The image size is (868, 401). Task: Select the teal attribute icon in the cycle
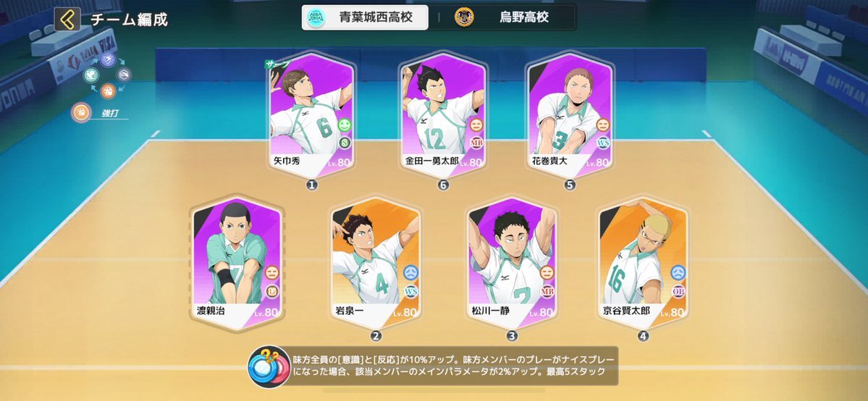click(x=91, y=75)
